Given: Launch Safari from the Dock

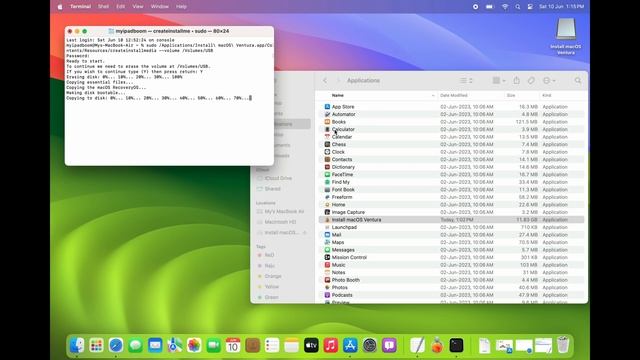Looking at the screenshot, I should coord(116,345).
